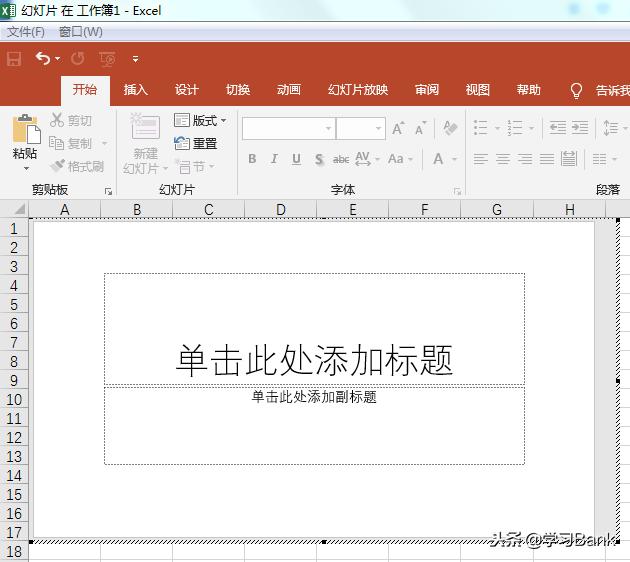This screenshot has height=562, width=630.
Task: Switch to the 帮助 ribbon tab
Action: point(529,89)
